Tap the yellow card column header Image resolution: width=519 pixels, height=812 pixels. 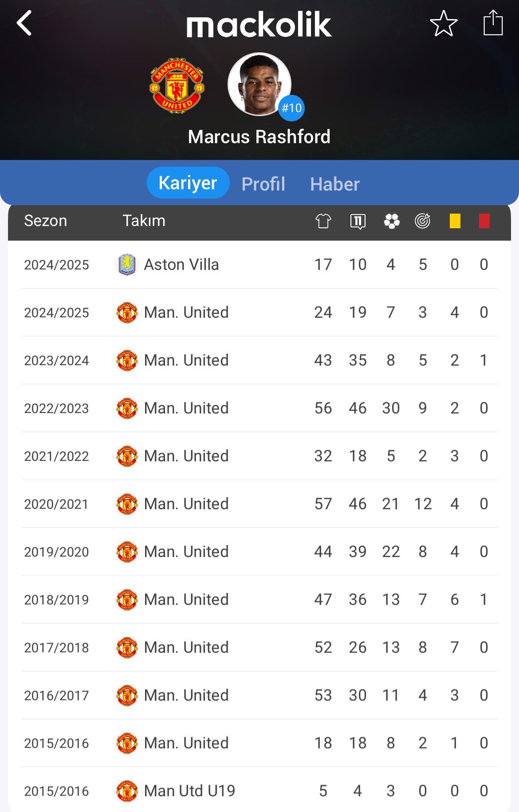455,221
